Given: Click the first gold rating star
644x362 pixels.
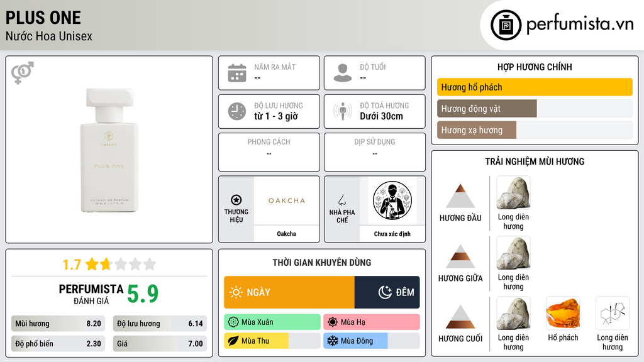Looking at the screenshot, I should [x=92, y=264].
